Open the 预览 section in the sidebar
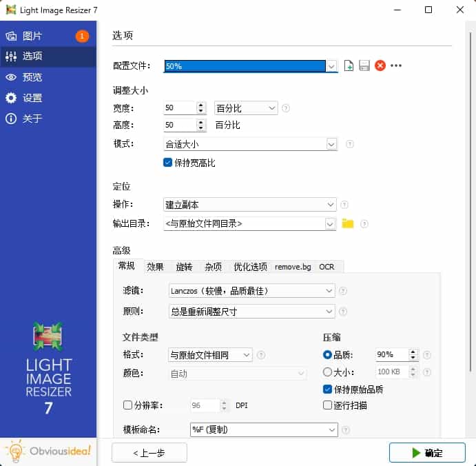The image size is (476, 466). [x=32, y=77]
